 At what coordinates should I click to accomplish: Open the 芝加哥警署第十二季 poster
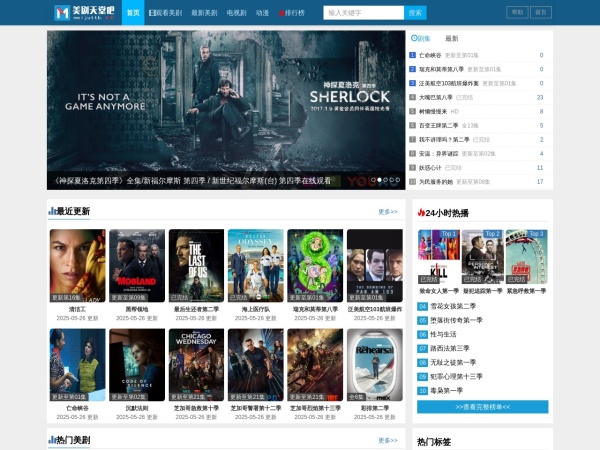coord(256,365)
